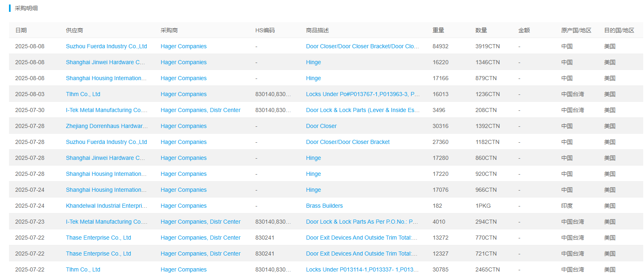Select quantity 2465CTN cell
This screenshot has width=644, height=276.
488,269
